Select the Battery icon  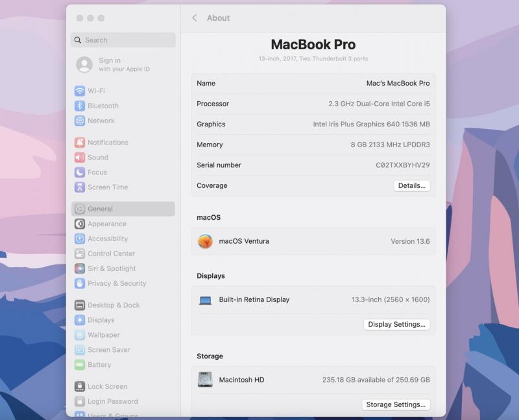(79, 365)
